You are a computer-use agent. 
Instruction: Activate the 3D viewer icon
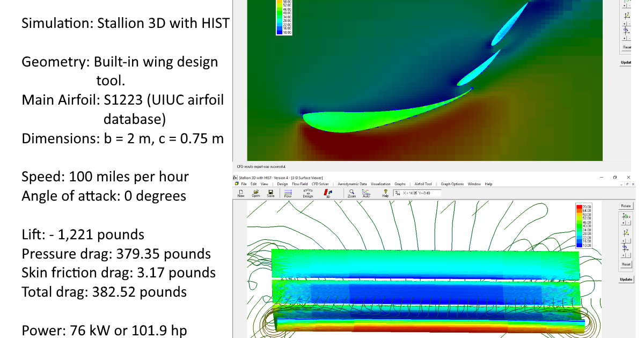tap(328, 192)
